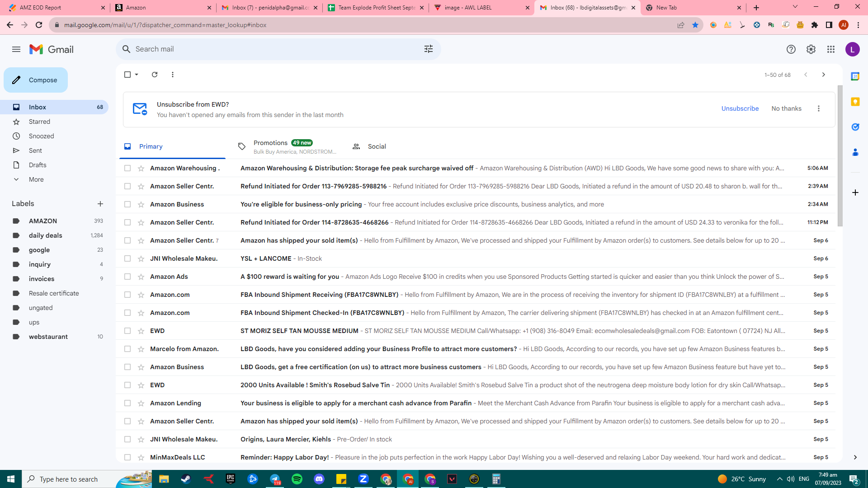Open more options on unsubscribe banner
Screen dimensions: 868x488
[818, 108]
